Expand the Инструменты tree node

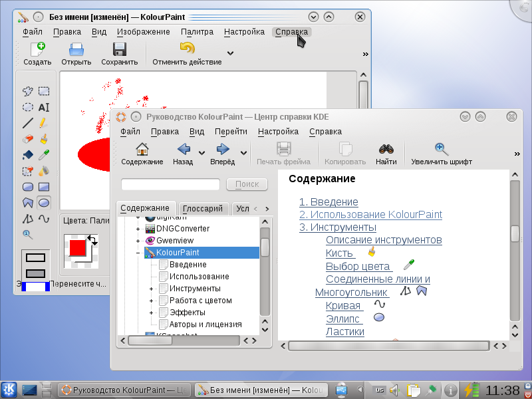point(152,289)
